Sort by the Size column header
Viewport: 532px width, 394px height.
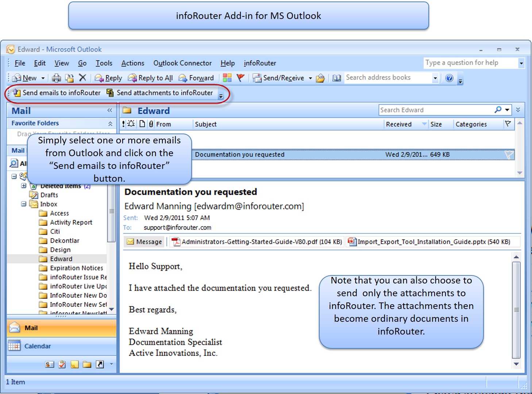441,124
